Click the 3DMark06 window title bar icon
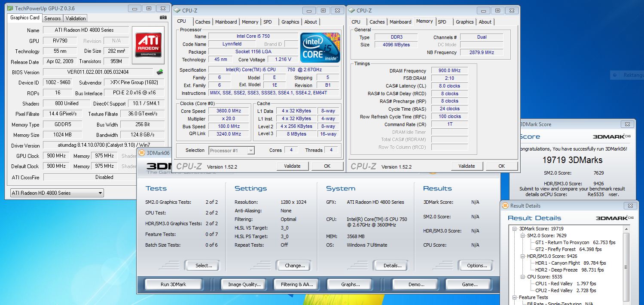The height and width of the screenshot is (305, 644). pyautogui.click(x=142, y=153)
